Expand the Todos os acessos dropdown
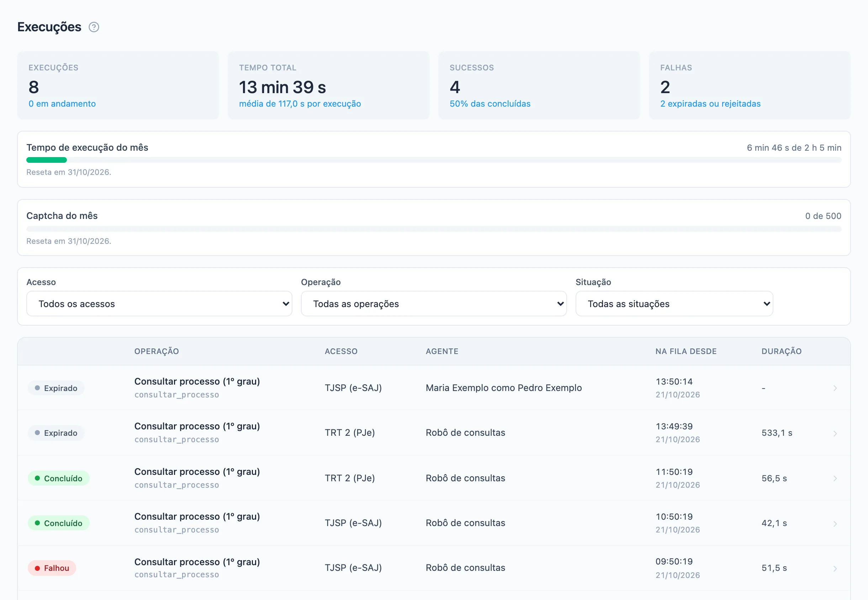This screenshot has height=600, width=868. [159, 304]
